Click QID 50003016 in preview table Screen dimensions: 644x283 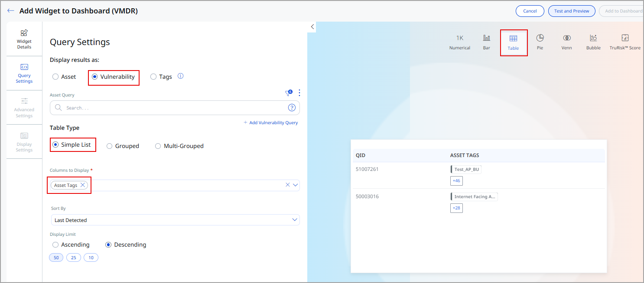(367, 196)
